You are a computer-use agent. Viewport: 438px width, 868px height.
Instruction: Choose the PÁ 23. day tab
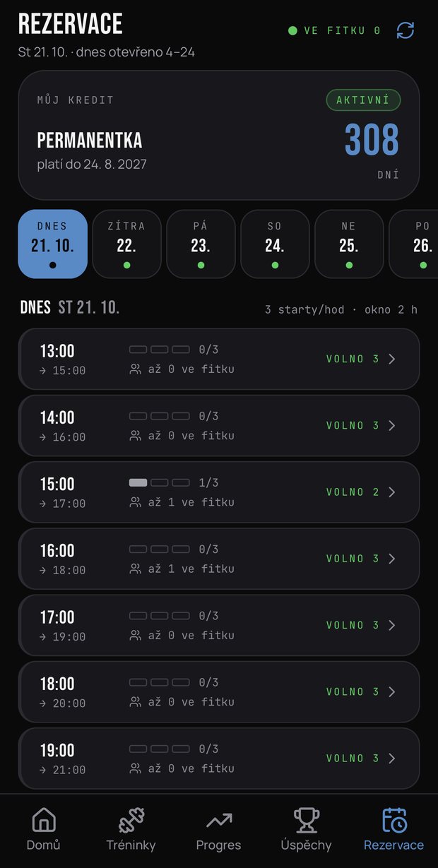click(x=201, y=244)
